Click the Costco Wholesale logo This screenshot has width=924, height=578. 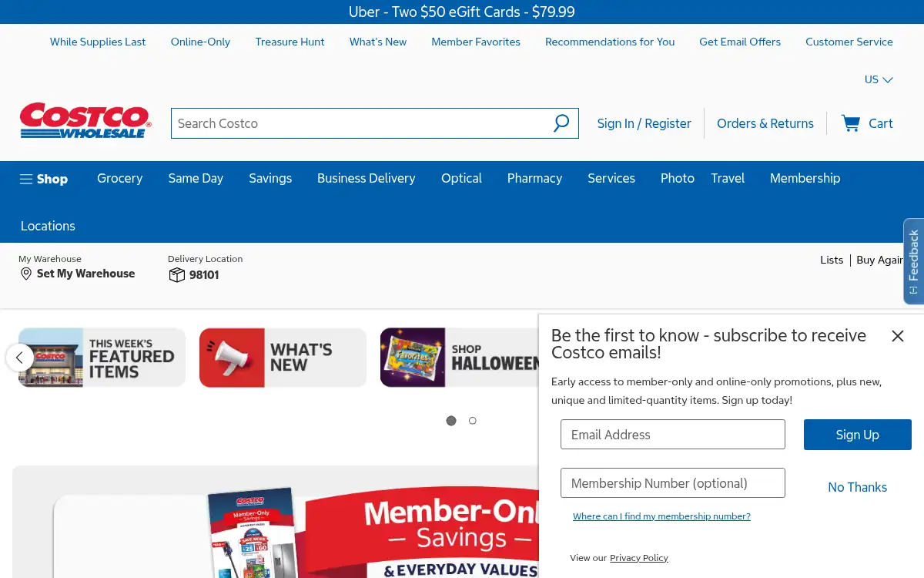coord(85,121)
